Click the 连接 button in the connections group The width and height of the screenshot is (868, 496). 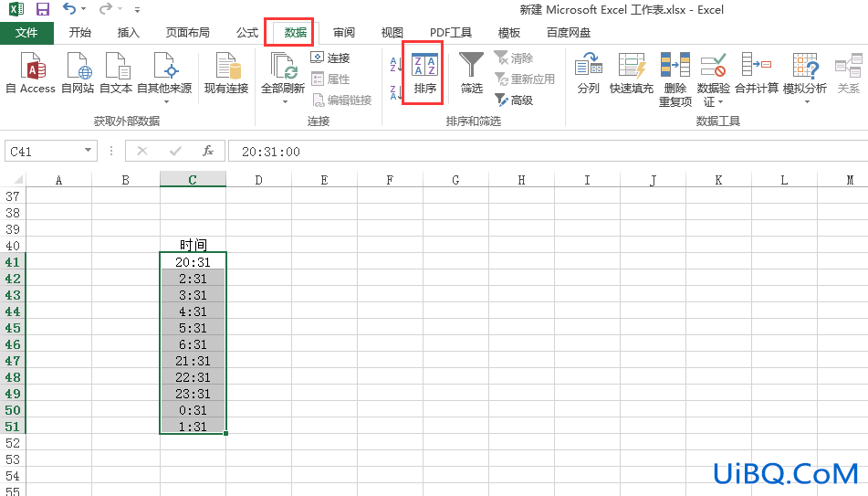(330, 58)
